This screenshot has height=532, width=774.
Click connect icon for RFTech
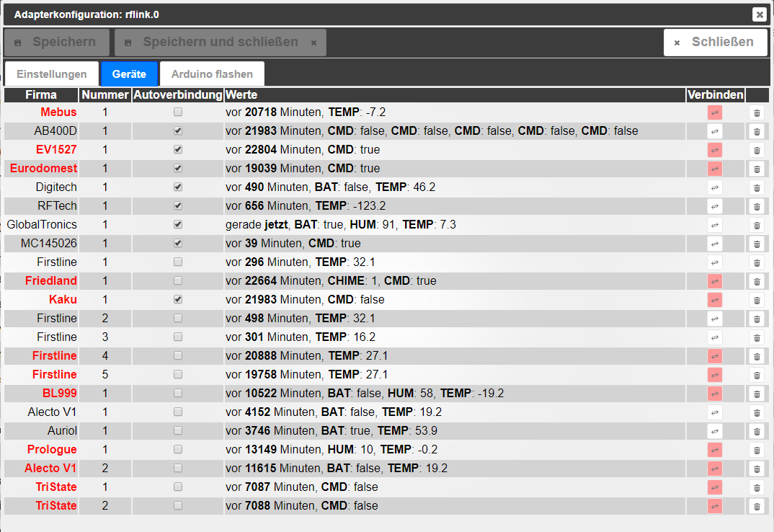click(715, 206)
